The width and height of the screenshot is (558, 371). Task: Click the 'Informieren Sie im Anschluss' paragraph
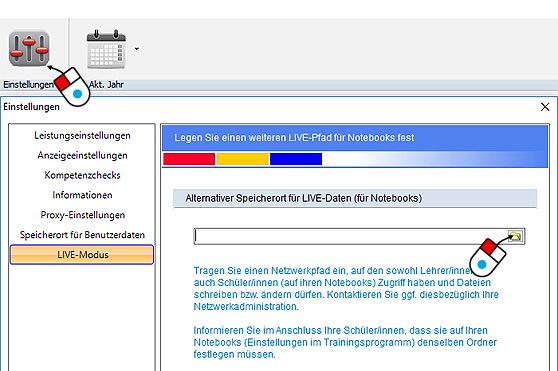[x=345, y=342]
